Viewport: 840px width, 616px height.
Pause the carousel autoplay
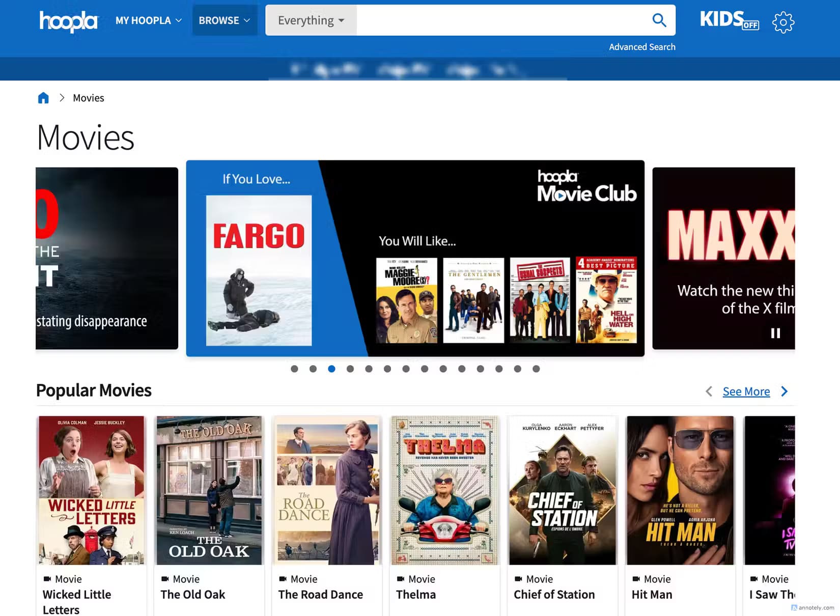point(775,333)
